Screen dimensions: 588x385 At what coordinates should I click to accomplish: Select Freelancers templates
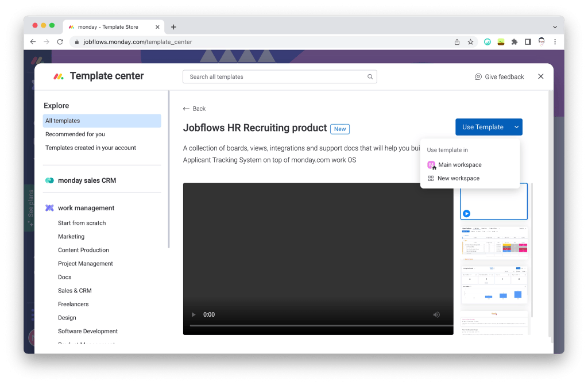tap(73, 304)
